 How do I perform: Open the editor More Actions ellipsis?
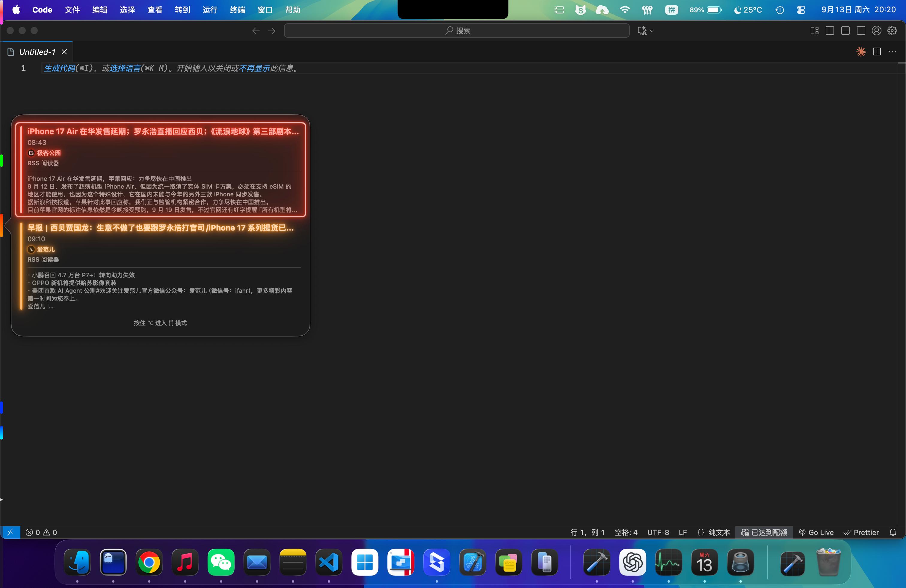point(892,52)
